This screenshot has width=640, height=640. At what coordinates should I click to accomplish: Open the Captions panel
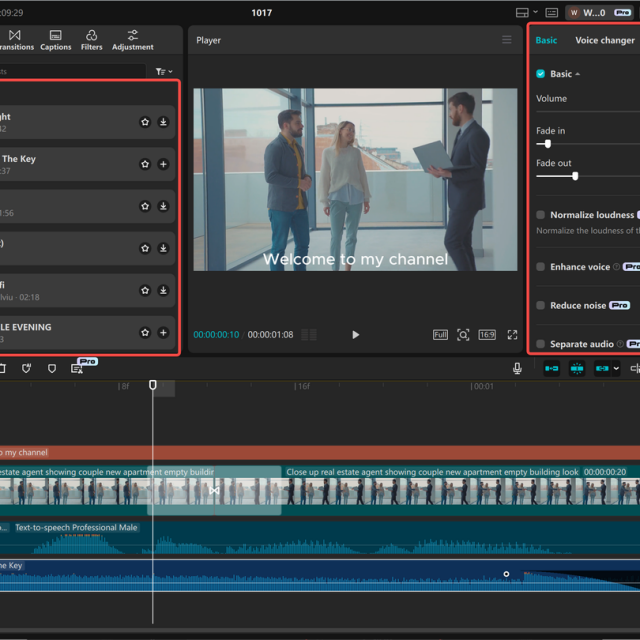[55, 40]
